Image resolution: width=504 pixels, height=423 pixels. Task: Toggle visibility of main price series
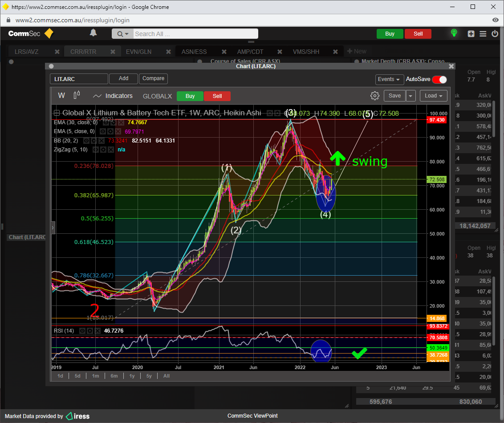270,113
